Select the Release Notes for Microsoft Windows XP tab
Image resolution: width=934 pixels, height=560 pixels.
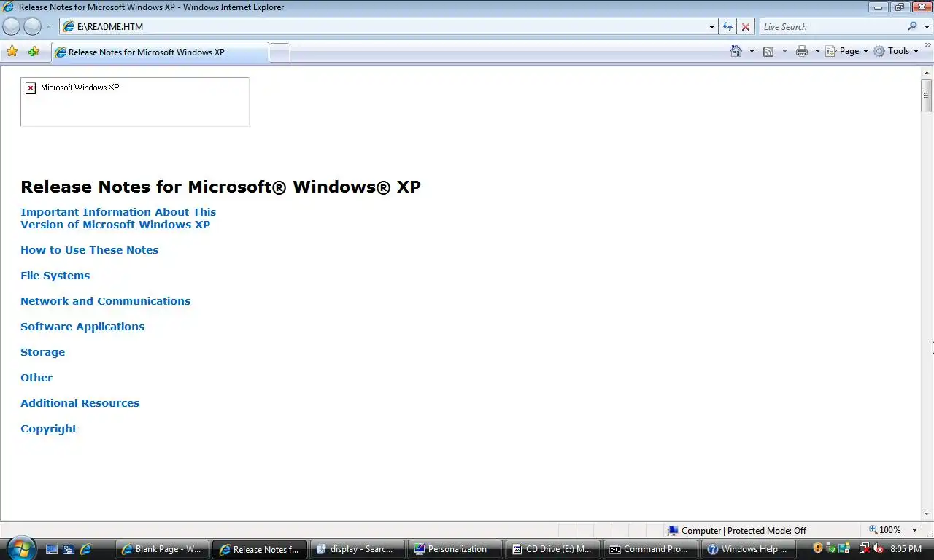click(160, 52)
